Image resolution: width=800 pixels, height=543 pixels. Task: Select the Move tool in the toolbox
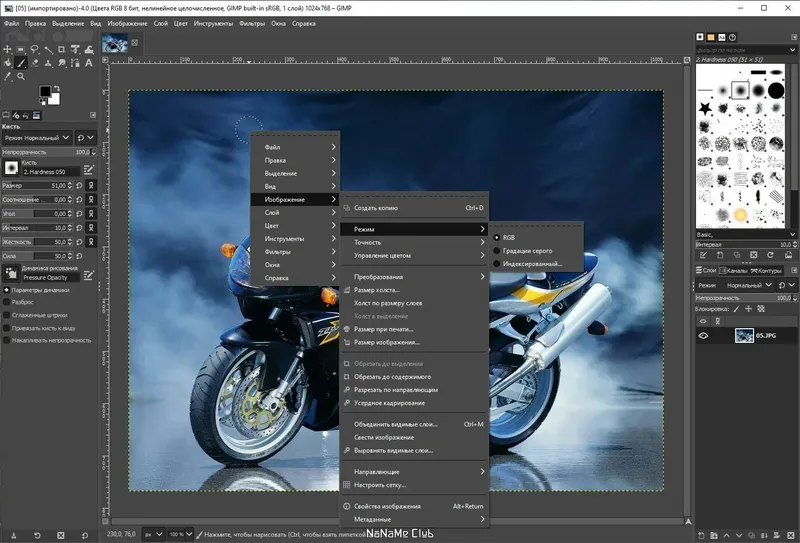tap(7, 48)
